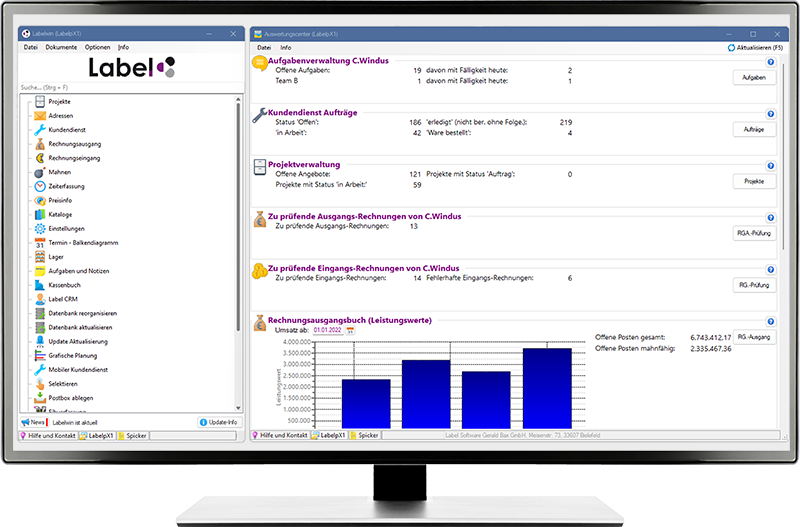Open help icon for Projektverwaltung section
Screen dimensions: 800x527
pyautogui.click(x=770, y=166)
